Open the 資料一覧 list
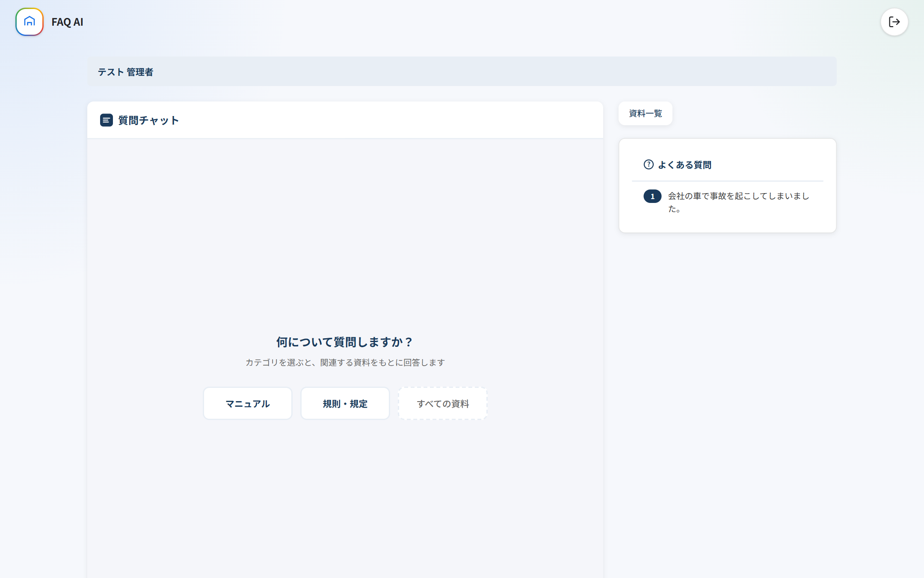Viewport: 924px width, 578px height. point(646,113)
